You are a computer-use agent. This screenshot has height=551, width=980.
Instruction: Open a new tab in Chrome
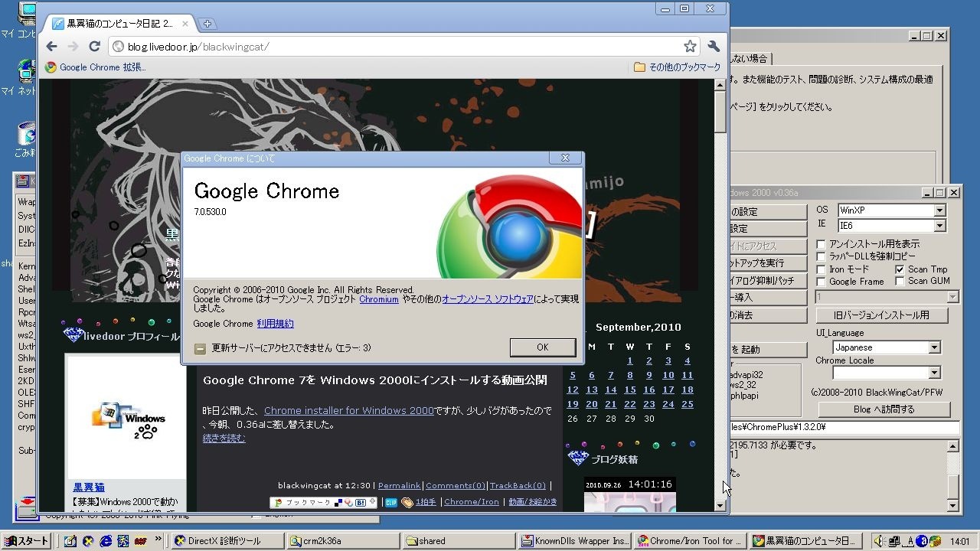(x=207, y=24)
